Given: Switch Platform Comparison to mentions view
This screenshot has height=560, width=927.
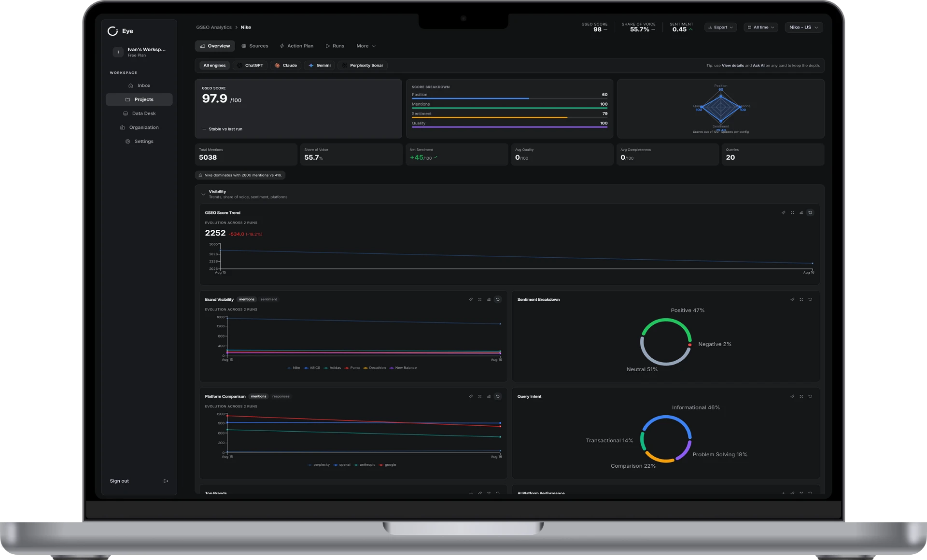Looking at the screenshot, I should coord(258,396).
